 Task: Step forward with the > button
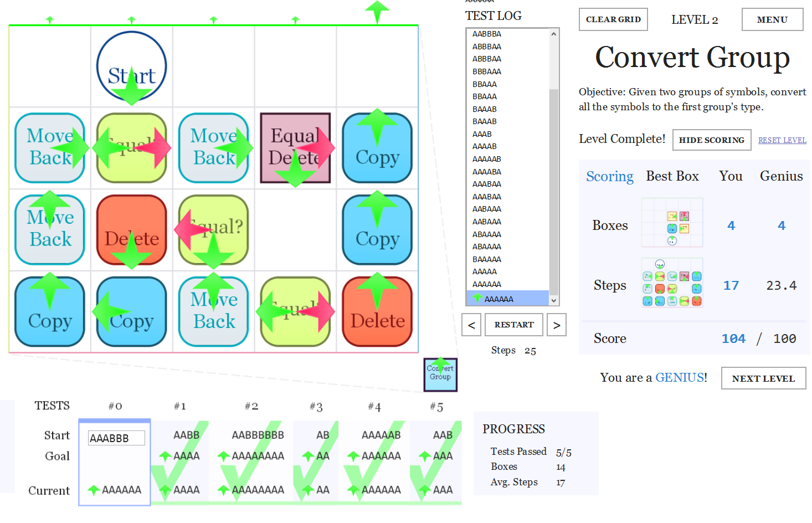tap(557, 325)
